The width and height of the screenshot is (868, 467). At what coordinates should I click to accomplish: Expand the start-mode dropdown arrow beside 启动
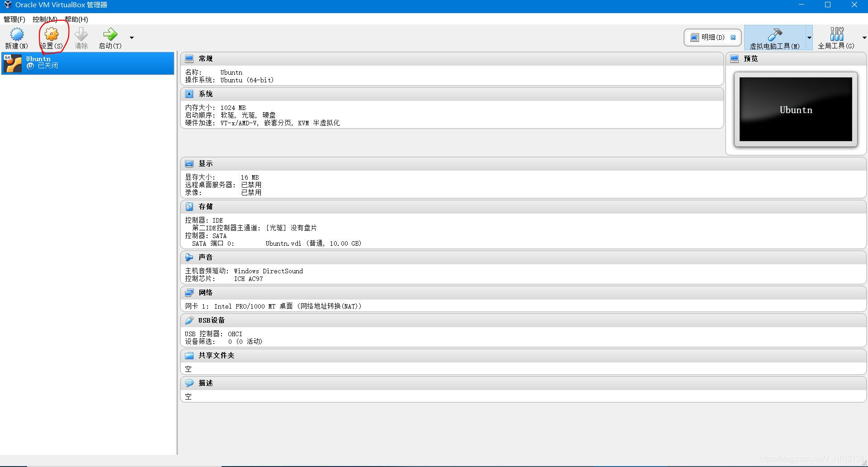coord(132,38)
